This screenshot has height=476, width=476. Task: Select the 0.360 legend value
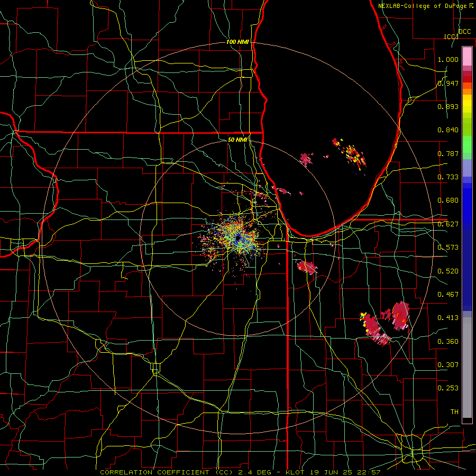[x=448, y=342]
